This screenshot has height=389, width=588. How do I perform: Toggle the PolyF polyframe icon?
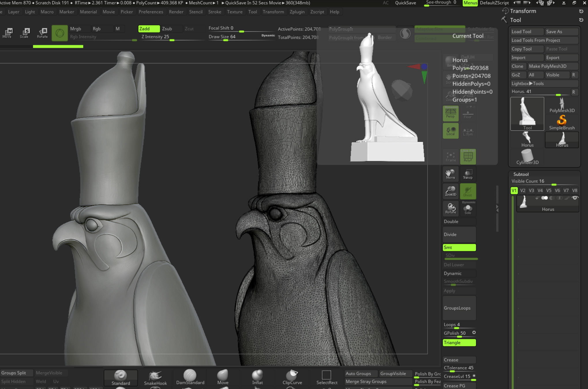pos(468,157)
